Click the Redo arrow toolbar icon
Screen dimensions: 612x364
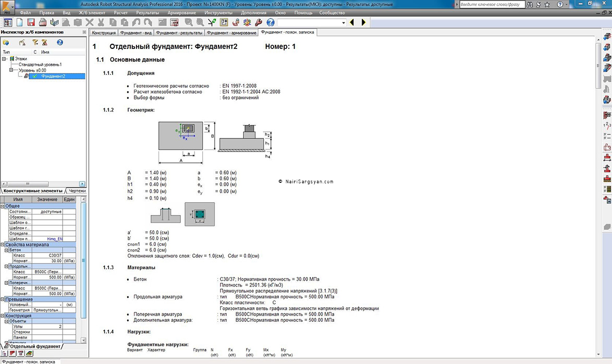click(148, 22)
